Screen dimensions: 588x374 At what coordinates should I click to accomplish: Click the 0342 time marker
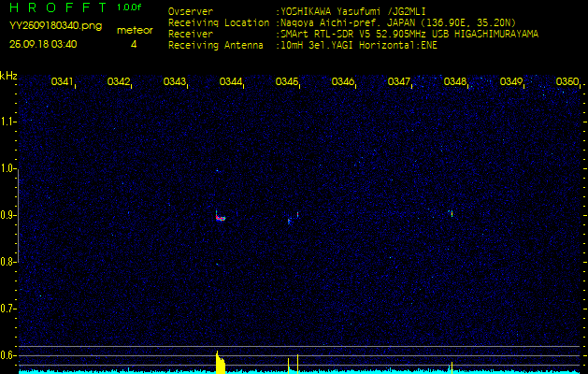click(x=119, y=81)
